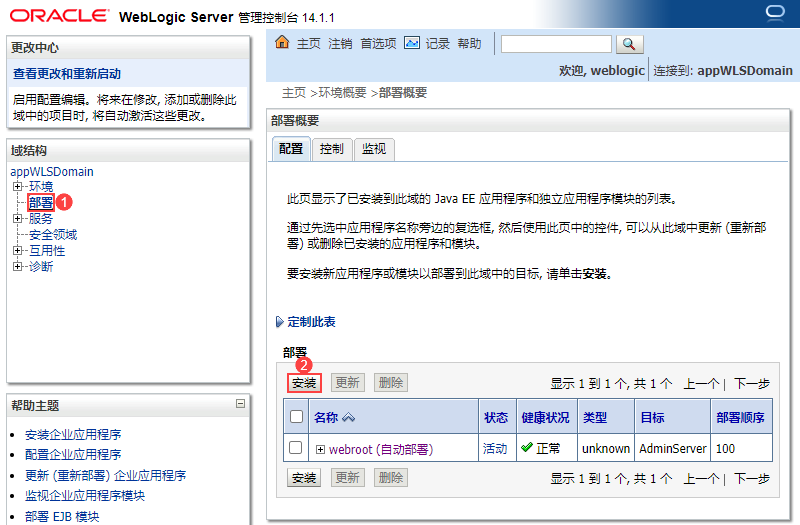Click the top 下一步 pagination link

click(752, 384)
